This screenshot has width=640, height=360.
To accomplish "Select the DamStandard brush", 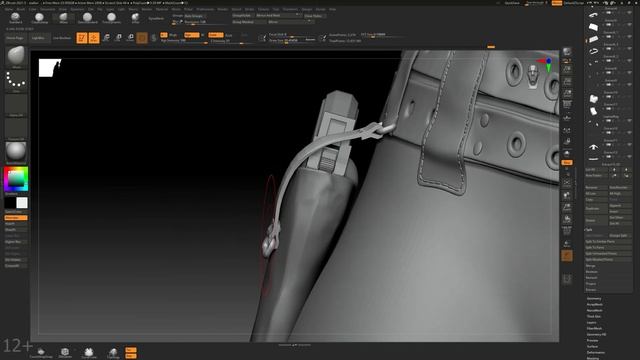I will (87, 18).
